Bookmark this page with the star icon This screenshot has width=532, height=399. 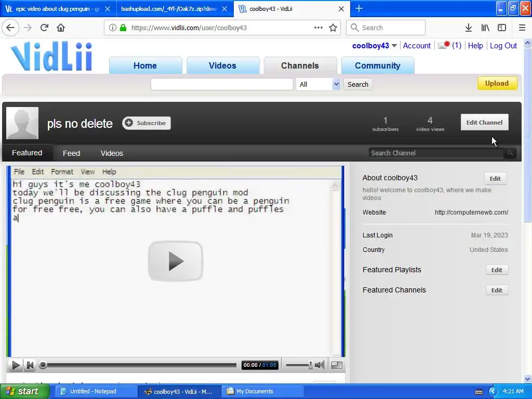coord(333,28)
